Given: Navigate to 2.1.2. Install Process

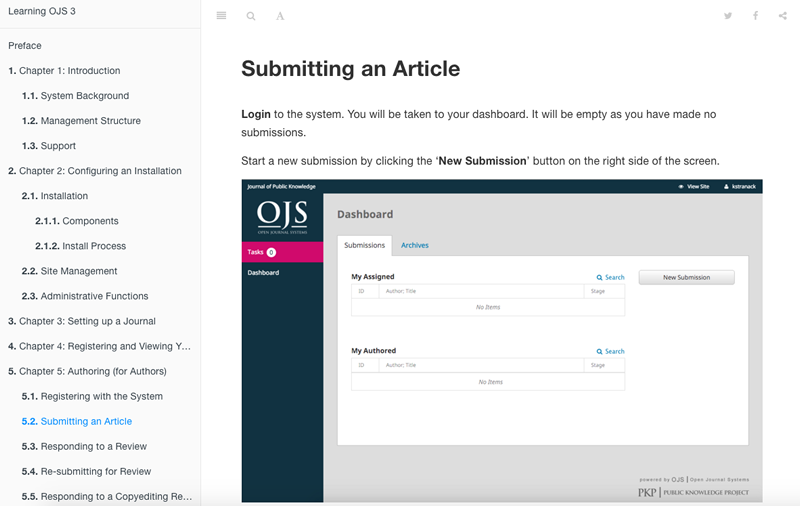Looking at the screenshot, I should tap(93, 246).
